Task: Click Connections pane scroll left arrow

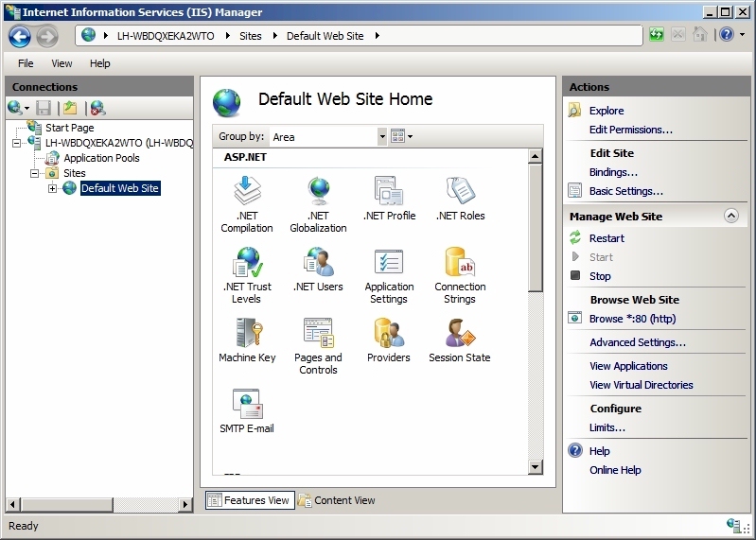Action: point(13,504)
